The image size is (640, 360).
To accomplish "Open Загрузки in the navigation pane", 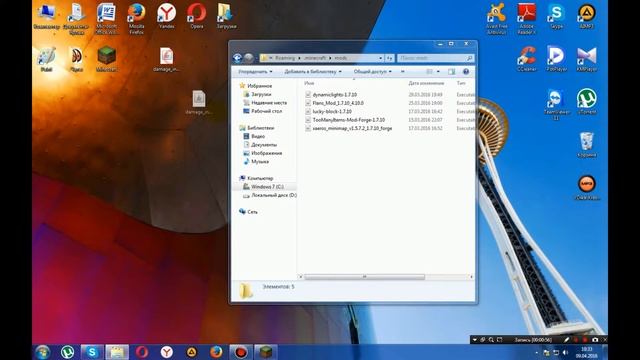I will pos(261,94).
